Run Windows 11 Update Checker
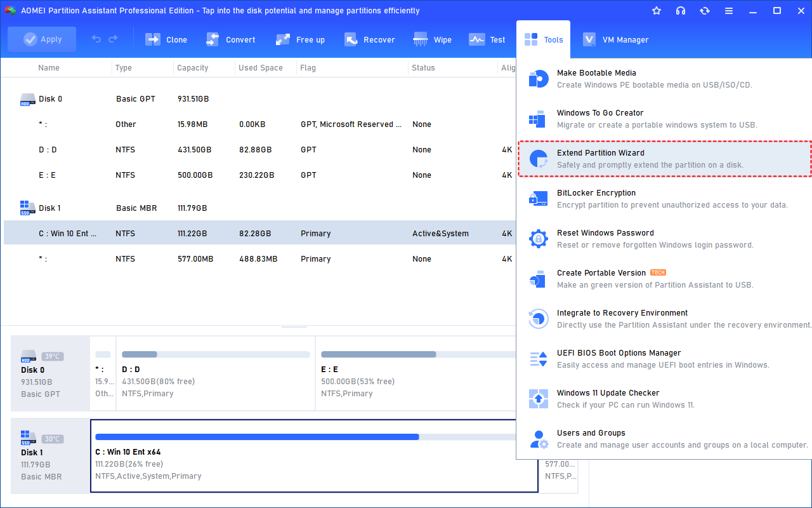The image size is (812, 508). pos(664,399)
